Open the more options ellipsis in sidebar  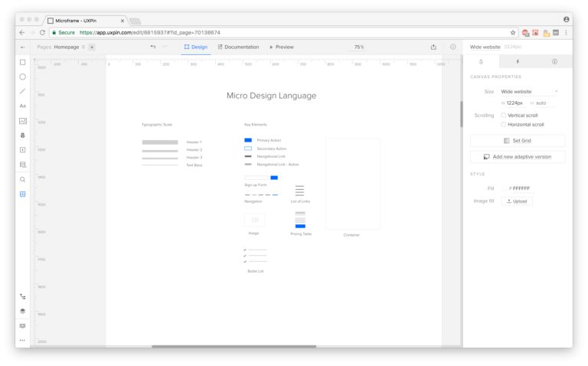click(x=22, y=340)
